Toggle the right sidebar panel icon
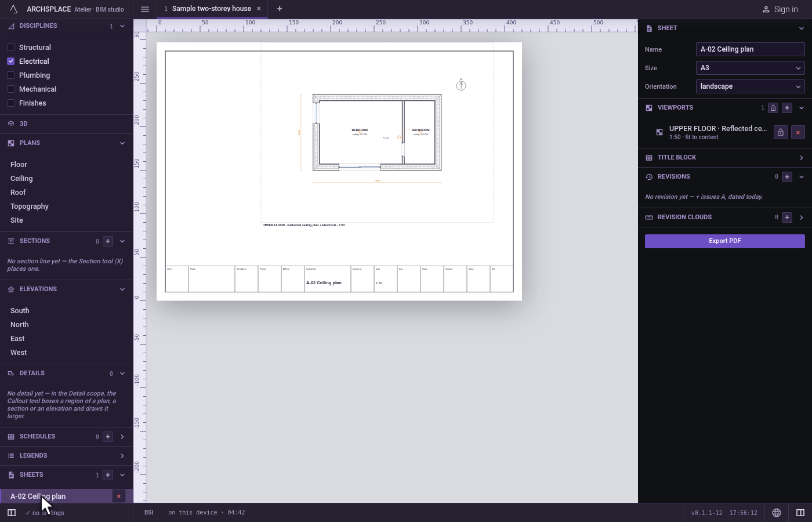This screenshot has height=522, width=812. point(800,513)
